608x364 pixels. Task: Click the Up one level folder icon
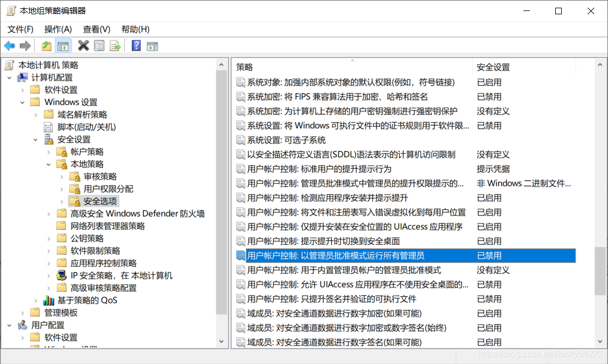47,46
